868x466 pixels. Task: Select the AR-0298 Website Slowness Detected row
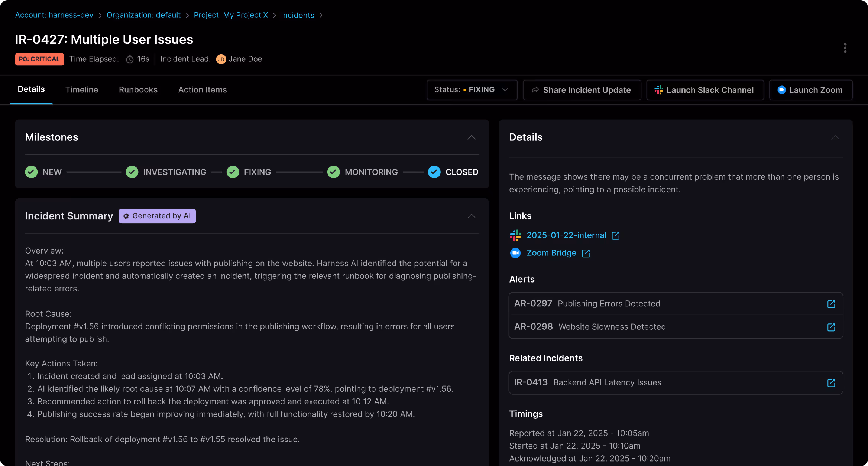click(x=676, y=327)
